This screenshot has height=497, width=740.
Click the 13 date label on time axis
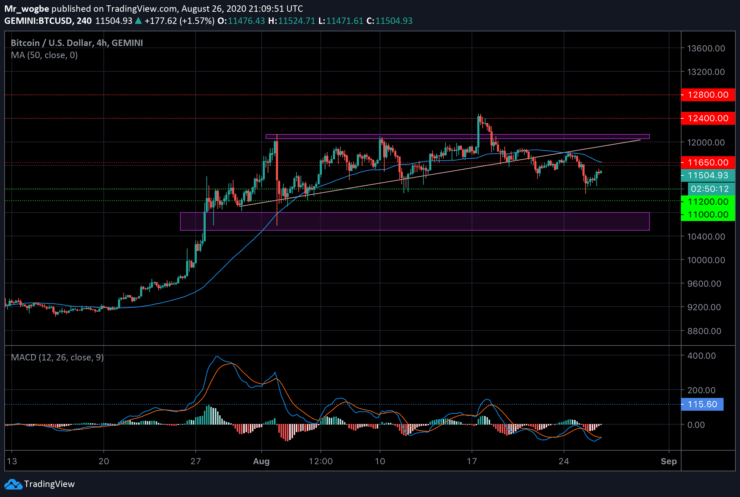pos(12,461)
